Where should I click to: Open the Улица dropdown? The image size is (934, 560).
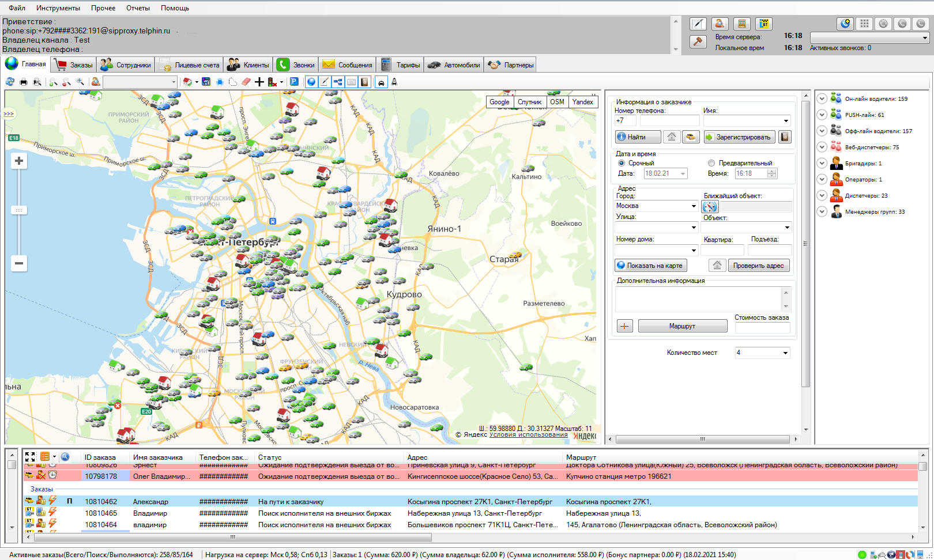click(694, 228)
